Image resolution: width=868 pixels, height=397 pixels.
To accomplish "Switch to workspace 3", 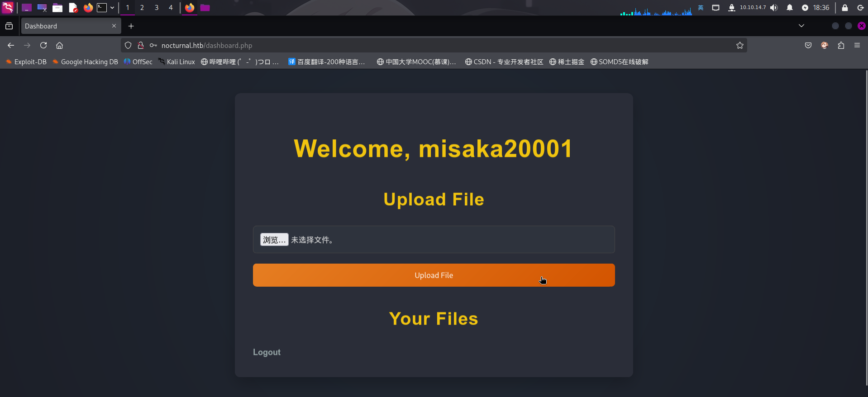I will [x=157, y=8].
